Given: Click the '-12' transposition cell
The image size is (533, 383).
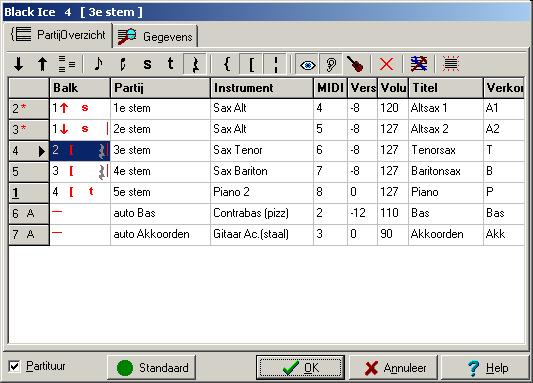Looking at the screenshot, I should [x=363, y=213].
